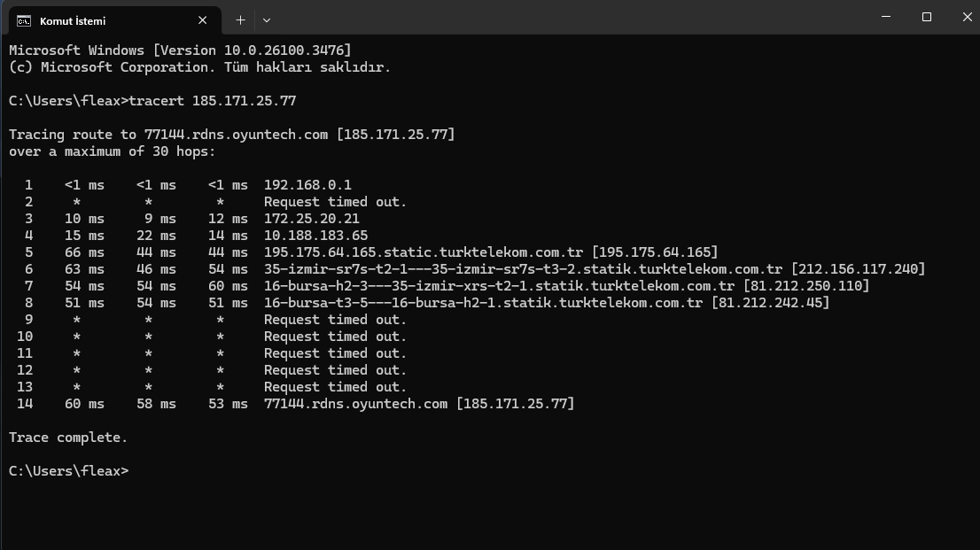Close the Komut İstemi tab

pyautogui.click(x=203, y=19)
